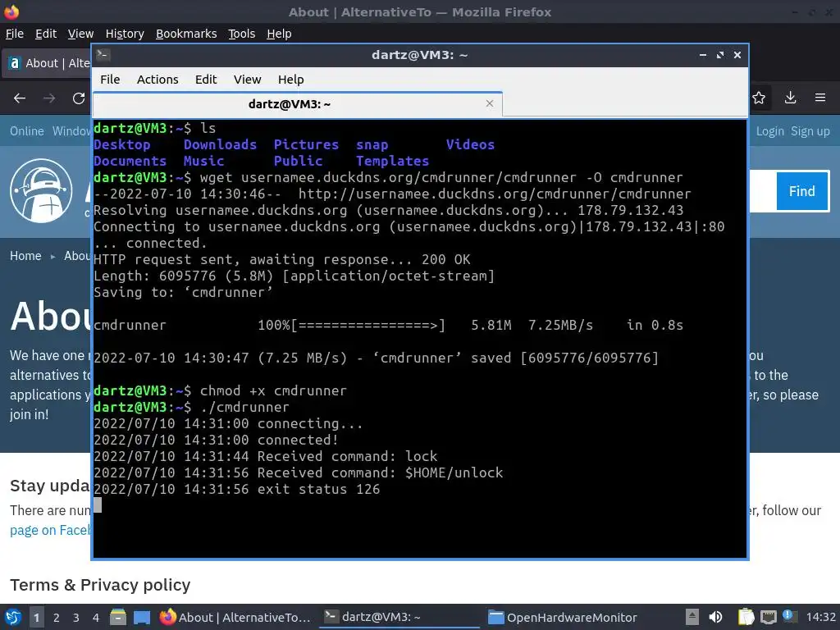Click the 14:32 clock
The width and height of the screenshot is (840, 630).
pos(820,617)
